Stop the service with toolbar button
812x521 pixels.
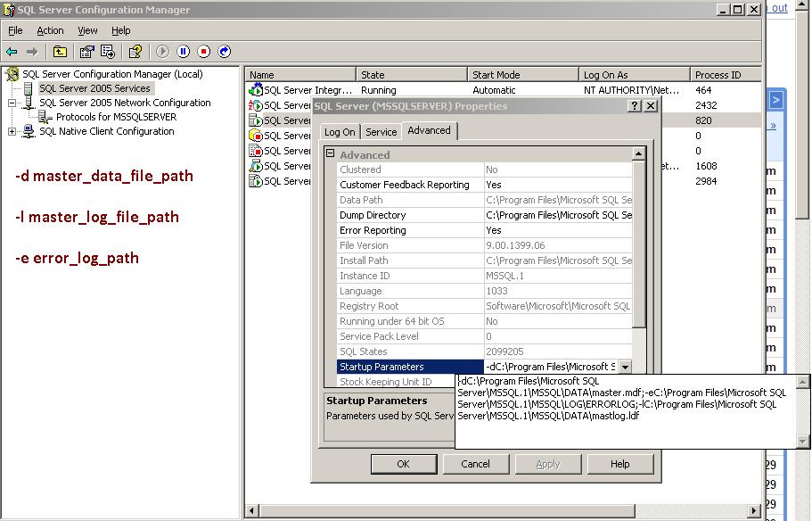203,52
